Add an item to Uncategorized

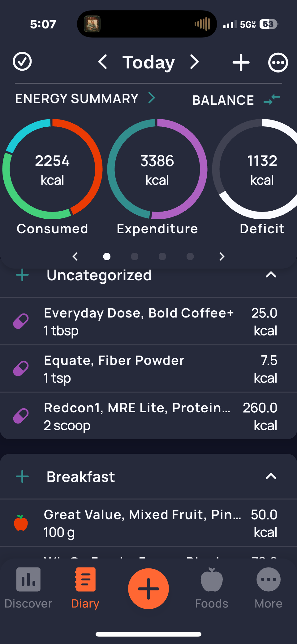tap(22, 275)
